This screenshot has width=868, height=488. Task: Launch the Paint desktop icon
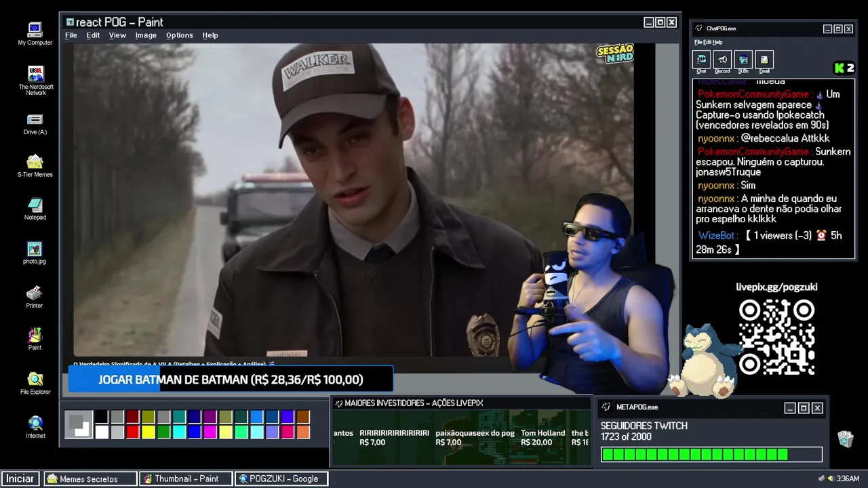35,339
